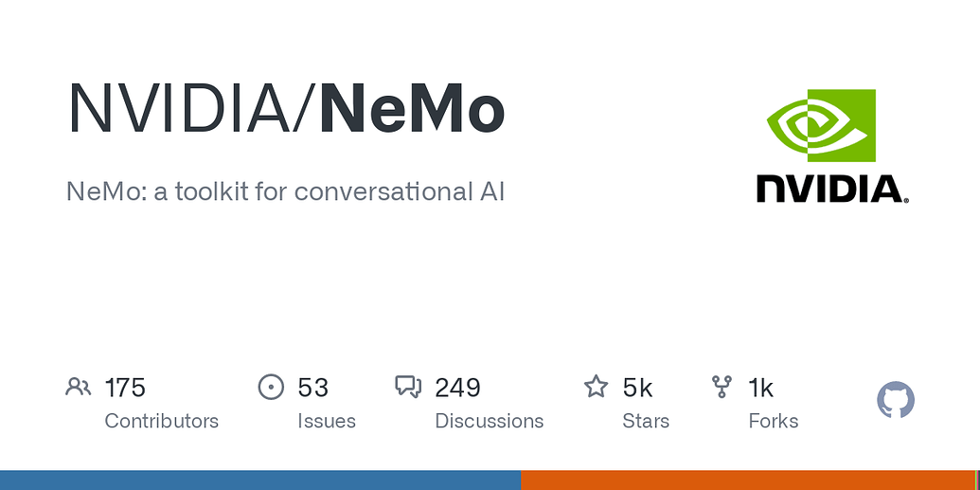Click the 5k stars count
The image size is (980, 490).
click(x=637, y=388)
